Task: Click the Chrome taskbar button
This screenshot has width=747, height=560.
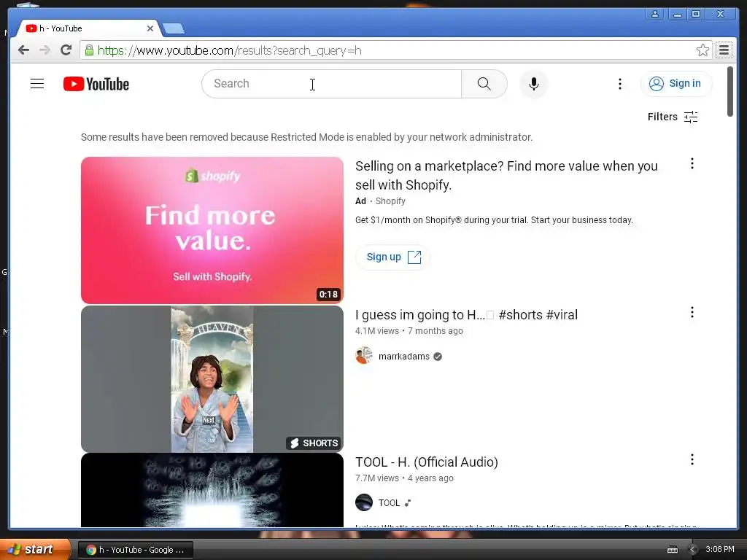Action: (135, 550)
